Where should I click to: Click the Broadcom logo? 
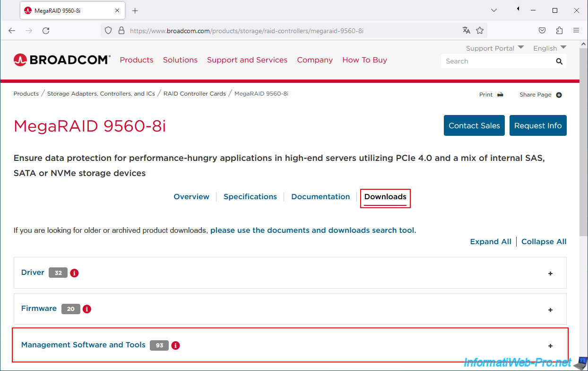[x=62, y=60]
